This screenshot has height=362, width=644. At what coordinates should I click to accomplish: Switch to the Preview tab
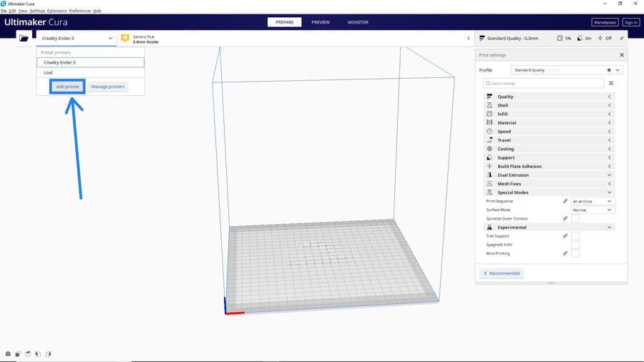pyautogui.click(x=321, y=22)
